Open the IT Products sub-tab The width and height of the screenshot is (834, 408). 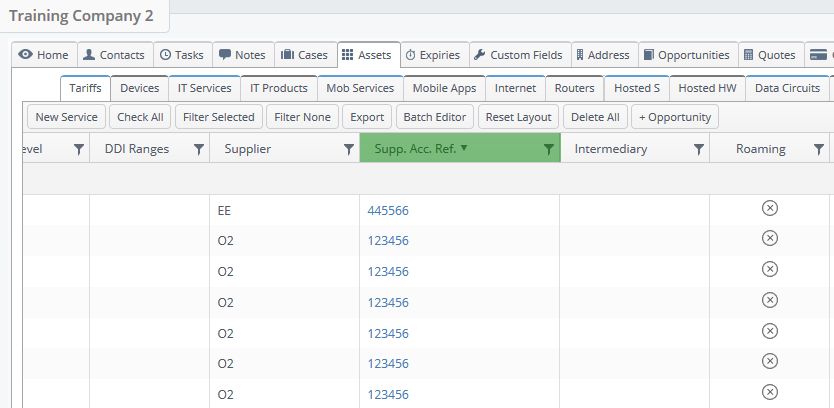(x=279, y=88)
